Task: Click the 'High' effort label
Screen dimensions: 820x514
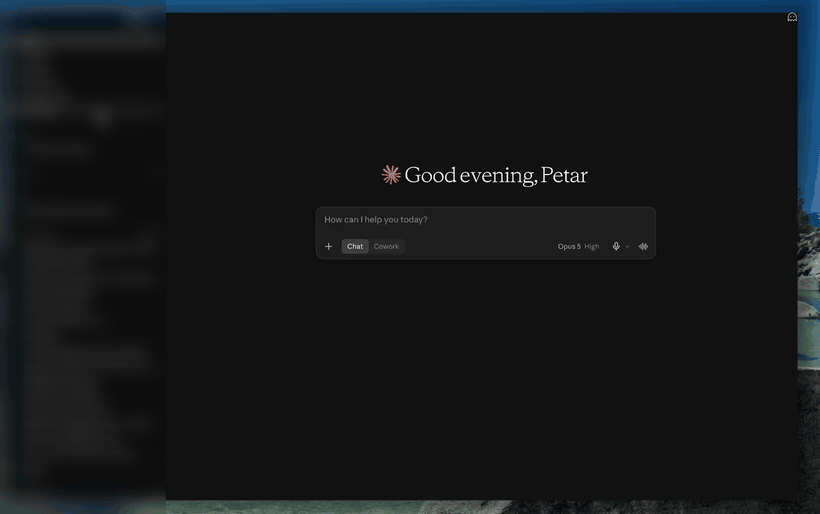Action: 591,246
